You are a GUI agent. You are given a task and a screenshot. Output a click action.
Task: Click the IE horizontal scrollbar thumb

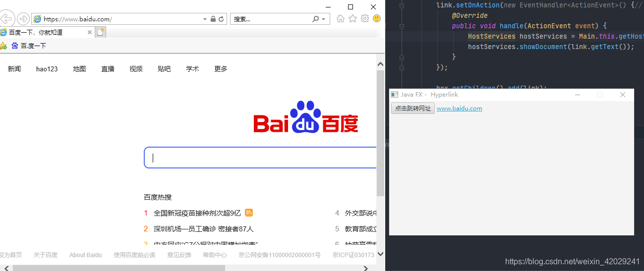tap(119, 268)
